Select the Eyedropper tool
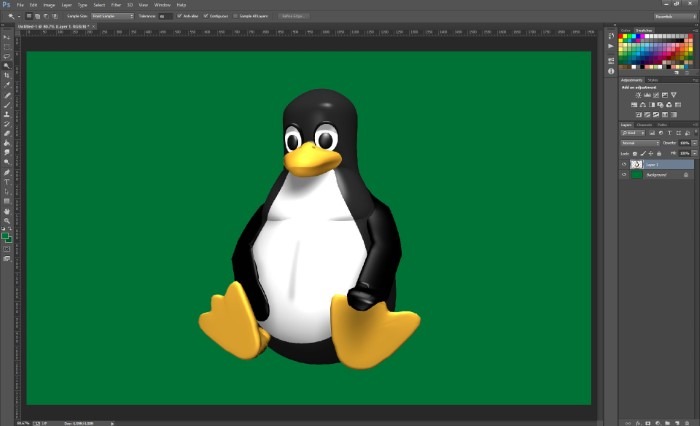The width and height of the screenshot is (700, 426). click(x=7, y=85)
